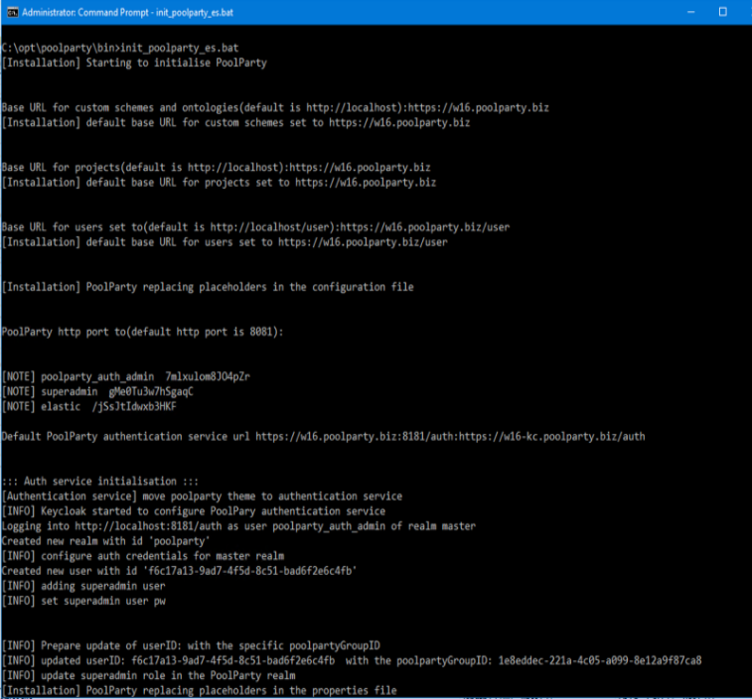
Task: Maximize the Command Prompt window
Action: pos(723,12)
